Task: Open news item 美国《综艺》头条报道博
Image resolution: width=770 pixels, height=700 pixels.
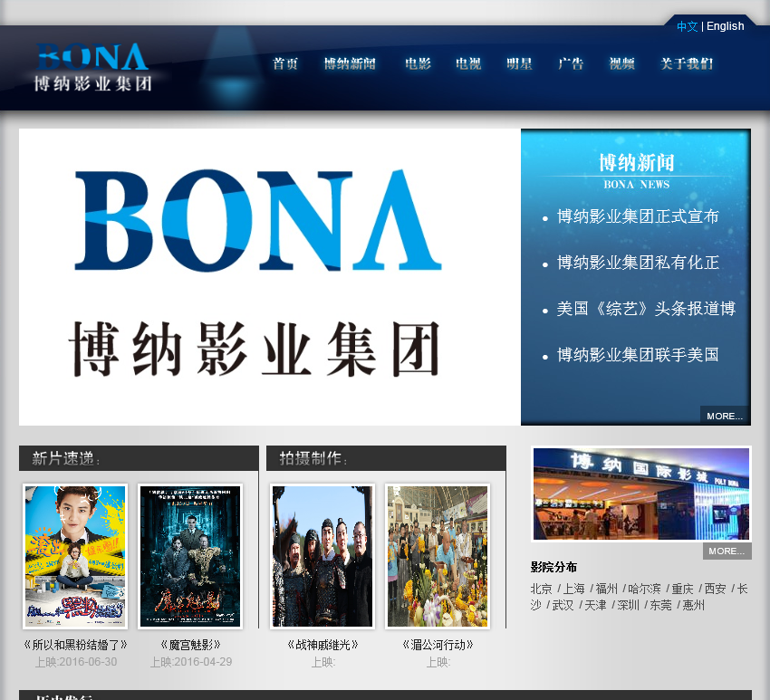Action: (x=646, y=309)
